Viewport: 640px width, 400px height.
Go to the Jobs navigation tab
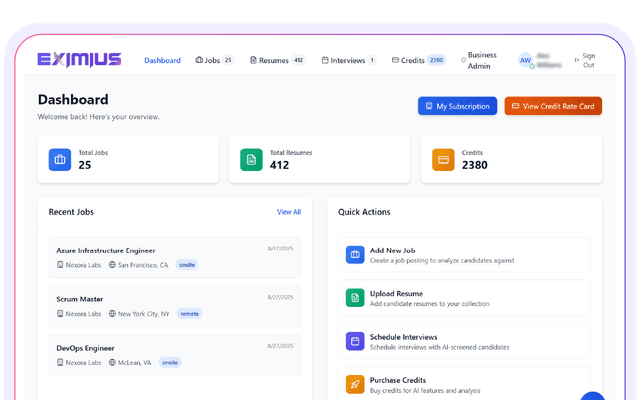click(214, 60)
